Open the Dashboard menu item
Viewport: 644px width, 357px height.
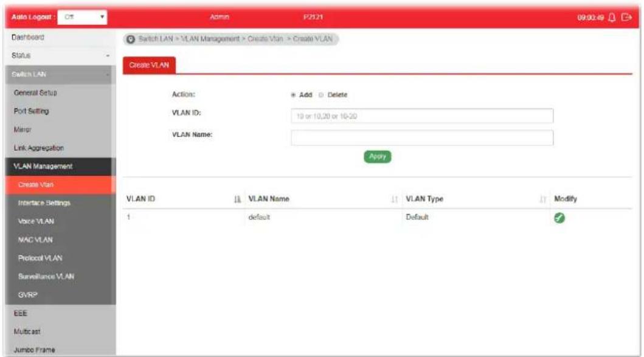coord(60,37)
